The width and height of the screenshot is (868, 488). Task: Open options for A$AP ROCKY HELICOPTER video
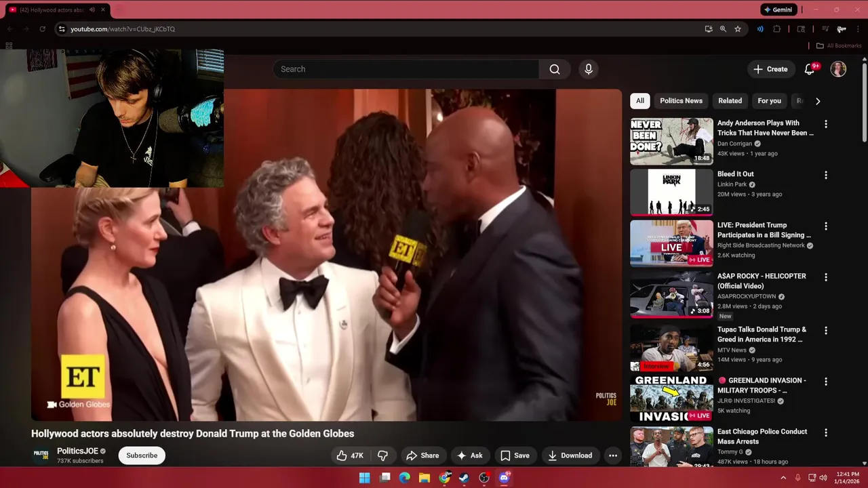[x=825, y=277]
